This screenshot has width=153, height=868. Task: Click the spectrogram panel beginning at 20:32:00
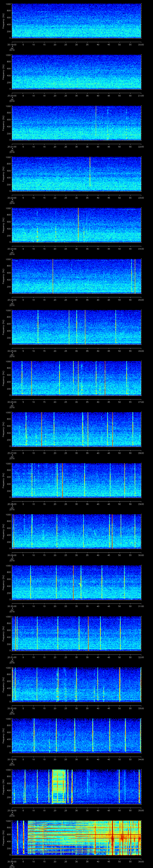[76, 685]
